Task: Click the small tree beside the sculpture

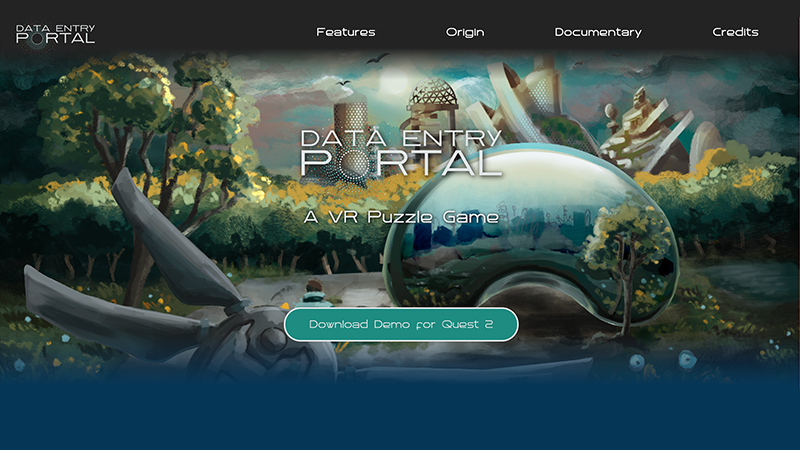Action: (632, 250)
